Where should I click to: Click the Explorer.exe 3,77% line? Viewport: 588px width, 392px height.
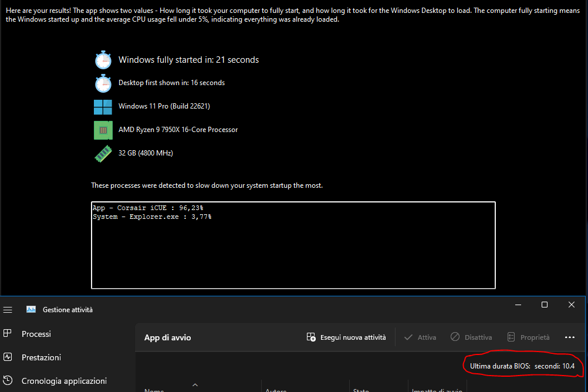[x=152, y=217]
